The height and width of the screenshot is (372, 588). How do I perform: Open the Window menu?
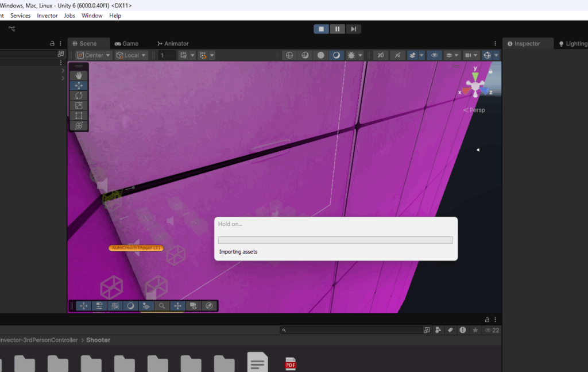pos(92,16)
